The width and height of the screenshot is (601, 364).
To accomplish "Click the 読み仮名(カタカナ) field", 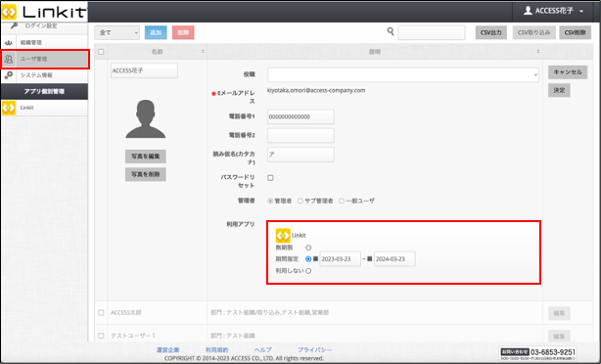I will click(300, 155).
